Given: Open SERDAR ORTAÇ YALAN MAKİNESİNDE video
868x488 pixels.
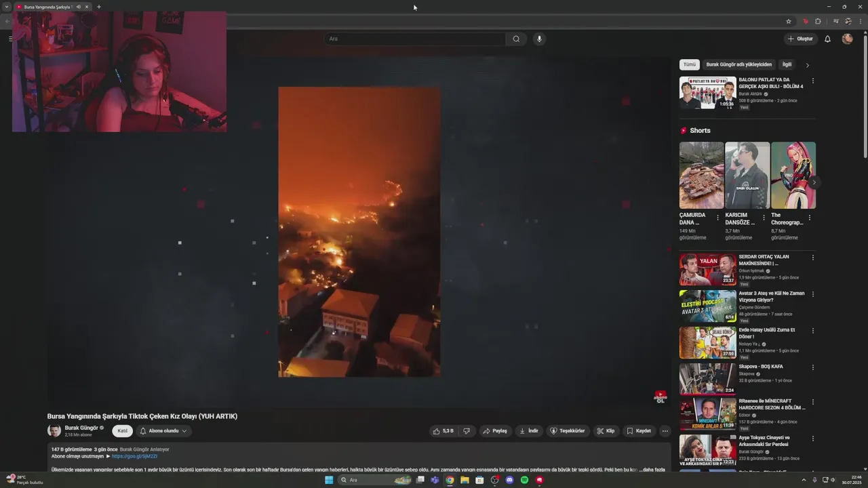Looking at the screenshot, I should (x=707, y=270).
